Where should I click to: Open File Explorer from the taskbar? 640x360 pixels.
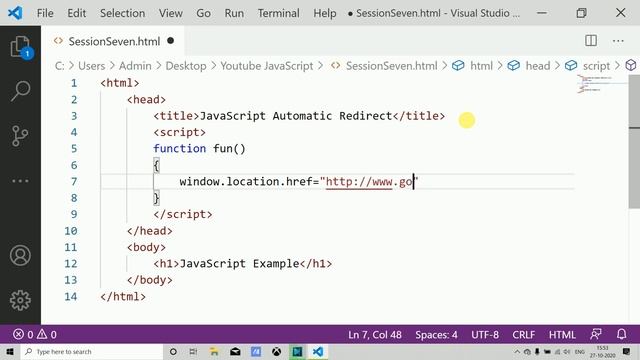pyautogui.click(x=214, y=351)
